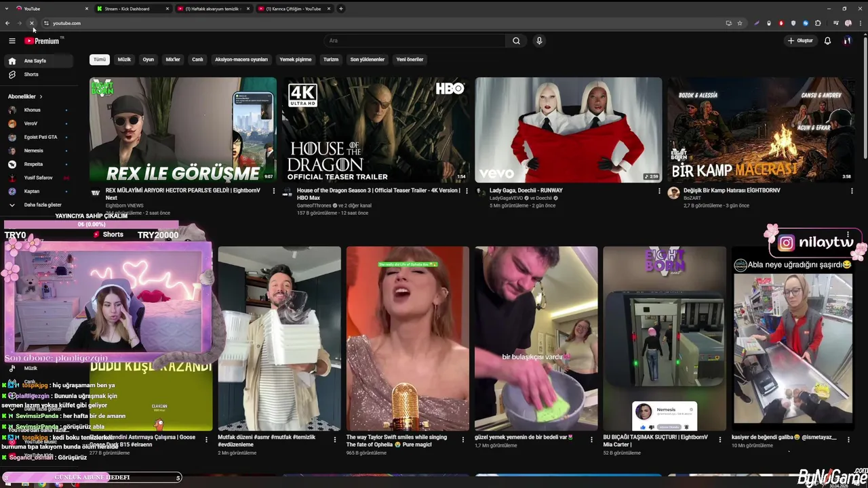Open Khonus channel in subscriptions

click(37, 110)
